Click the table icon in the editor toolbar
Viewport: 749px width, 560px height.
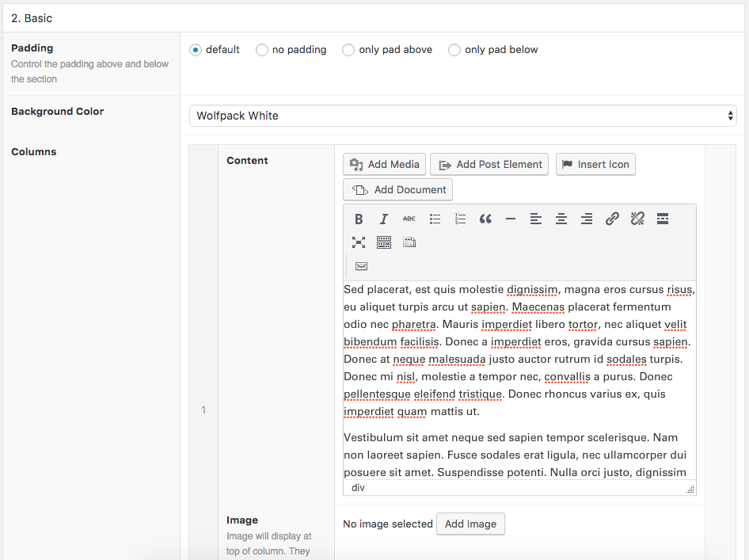(409, 242)
